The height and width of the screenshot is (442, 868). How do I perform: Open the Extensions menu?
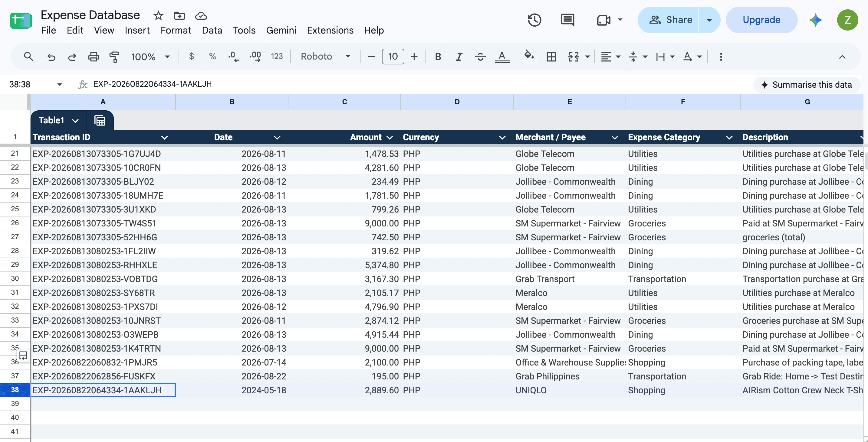point(330,30)
